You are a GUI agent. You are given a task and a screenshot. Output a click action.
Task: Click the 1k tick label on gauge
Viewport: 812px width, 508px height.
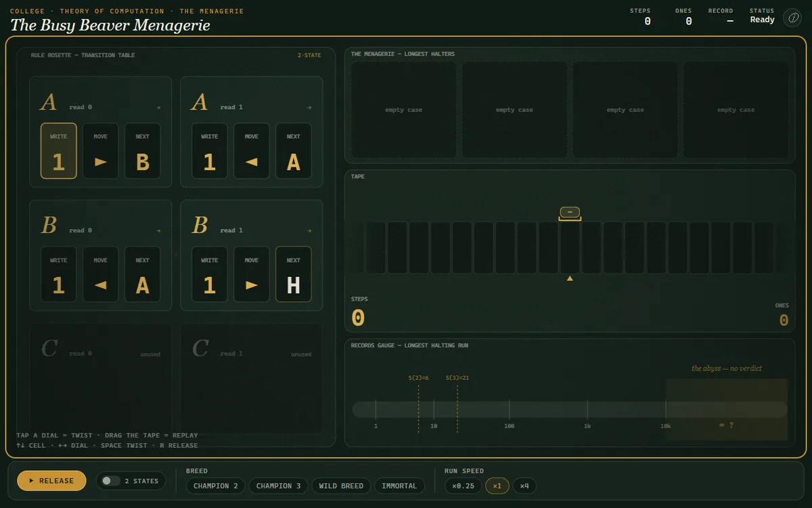[x=587, y=426]
